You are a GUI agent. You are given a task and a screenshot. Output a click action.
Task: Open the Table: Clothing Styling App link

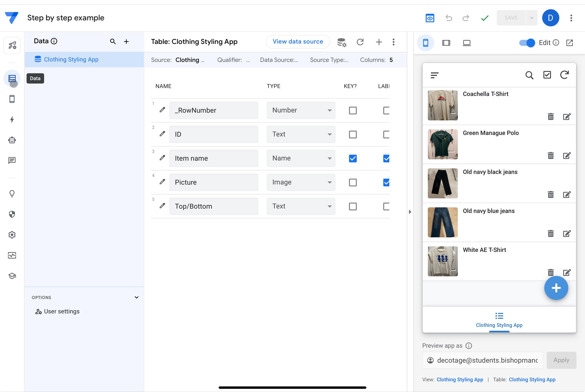click(532, 380)
